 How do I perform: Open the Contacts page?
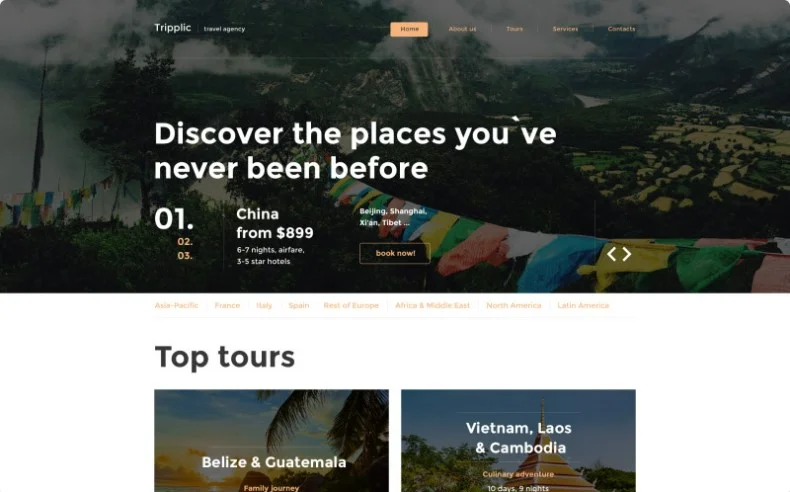[x=621, y=29]
